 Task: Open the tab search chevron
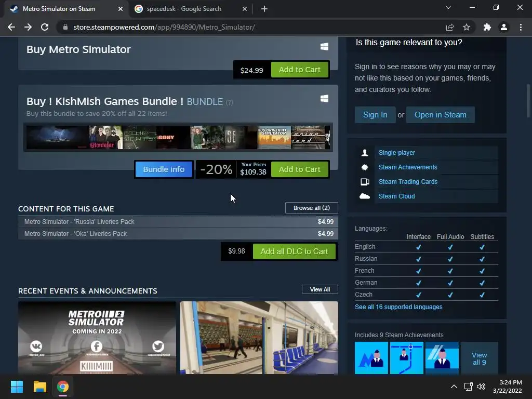[x=448, y=7]
